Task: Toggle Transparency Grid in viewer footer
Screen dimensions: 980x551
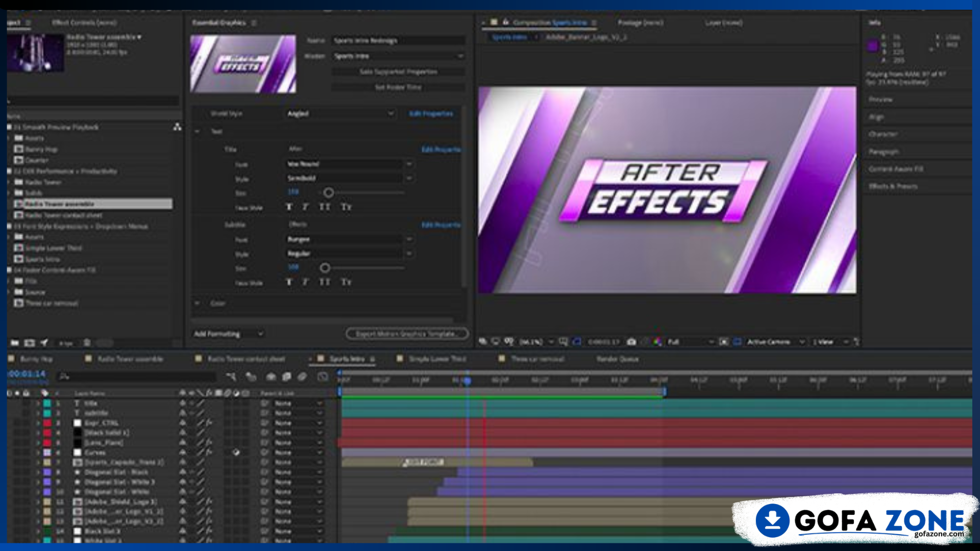Action: [x=737, y=341]
